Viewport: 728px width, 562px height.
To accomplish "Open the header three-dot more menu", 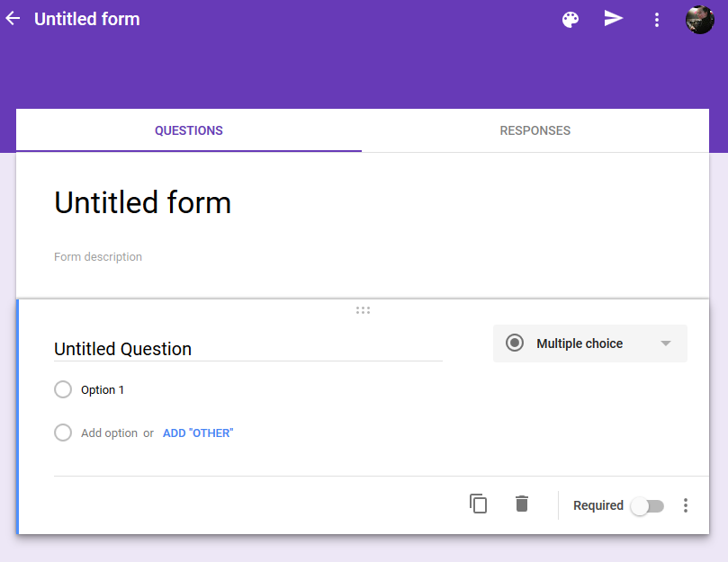I will [x=657, y=20].
